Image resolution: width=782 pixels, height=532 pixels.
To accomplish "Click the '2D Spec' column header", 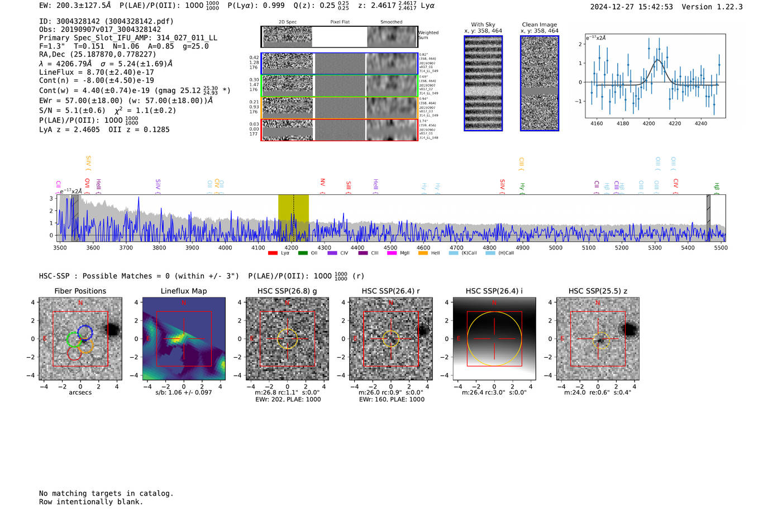I will [x=288, y=22].
